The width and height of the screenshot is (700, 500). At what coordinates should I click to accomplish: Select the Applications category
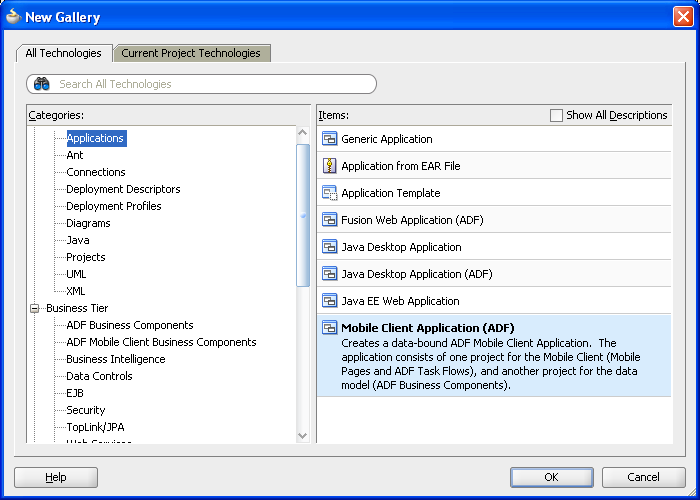96,138
